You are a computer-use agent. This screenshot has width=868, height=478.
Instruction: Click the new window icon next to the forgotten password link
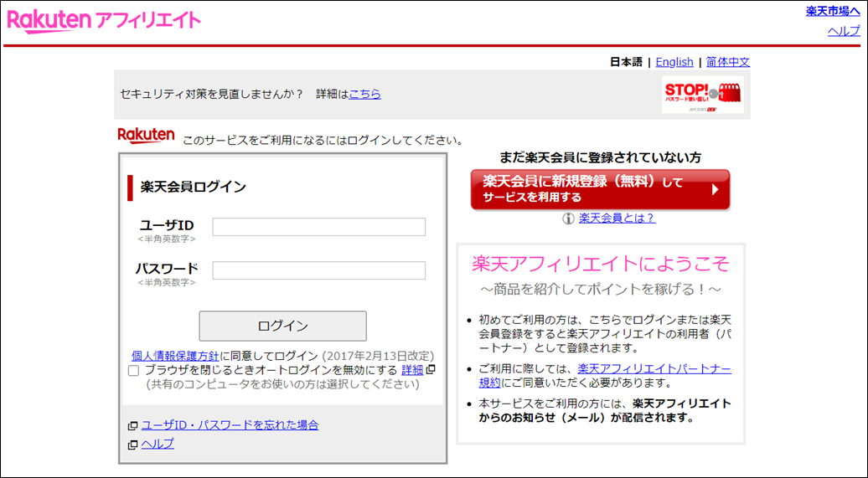click(133, 426)
